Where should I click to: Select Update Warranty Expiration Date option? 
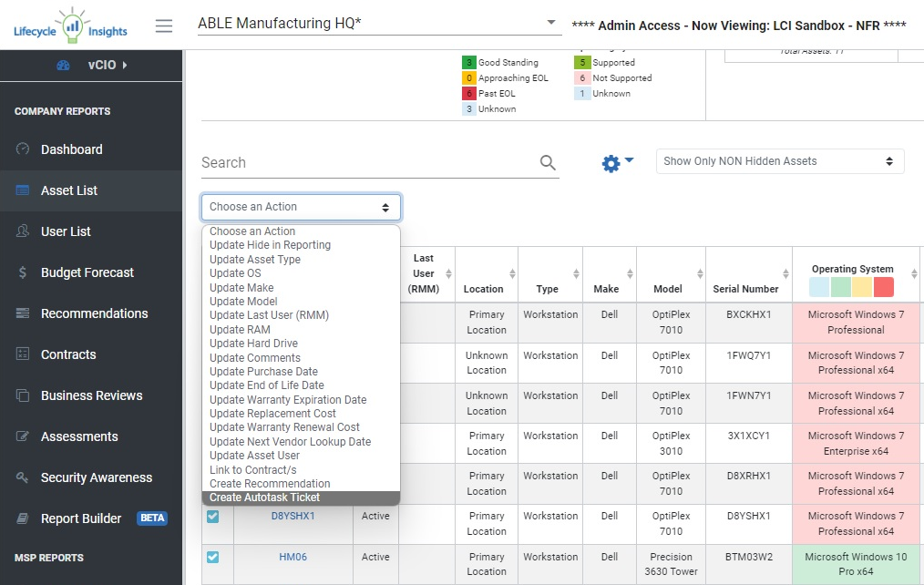click(x=301, y=399)
